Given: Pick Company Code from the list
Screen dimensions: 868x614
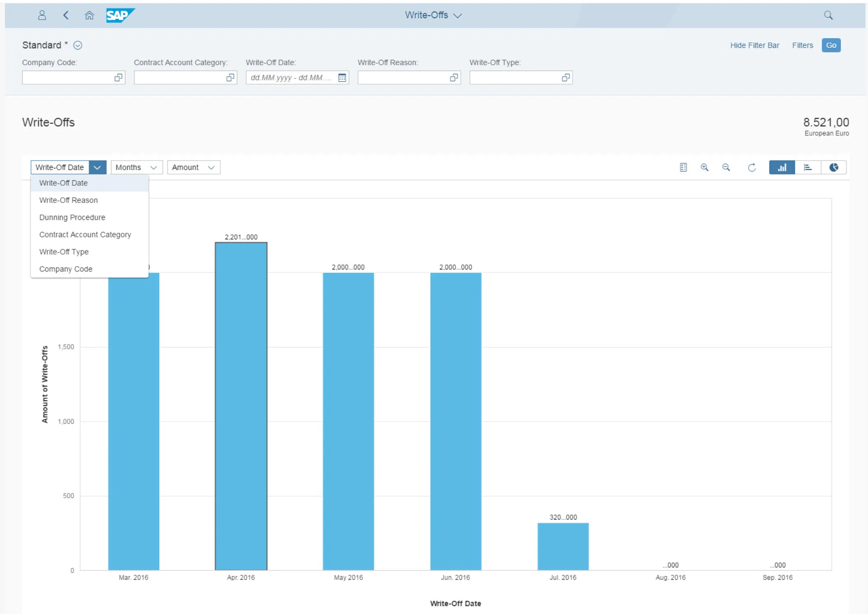Looking at the screenshot, I should tap(90, 269).
